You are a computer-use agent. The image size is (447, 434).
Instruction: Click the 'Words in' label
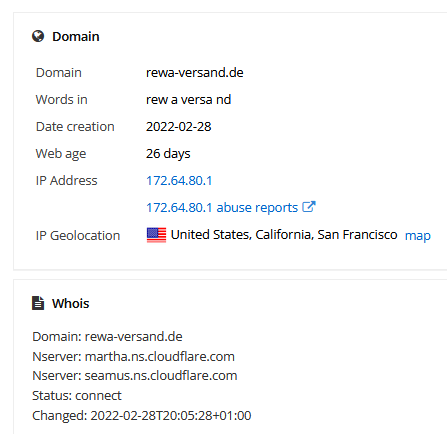[62, 100]
